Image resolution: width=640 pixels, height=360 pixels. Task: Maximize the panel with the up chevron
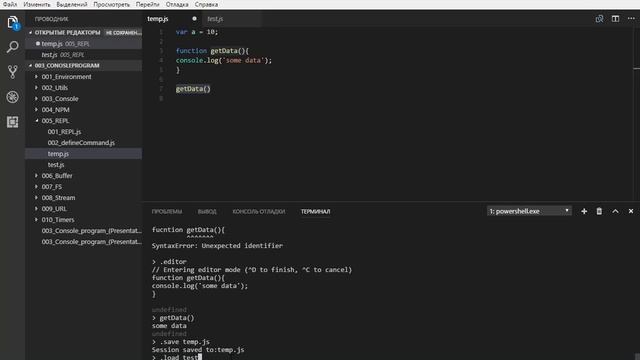(615, 211)
